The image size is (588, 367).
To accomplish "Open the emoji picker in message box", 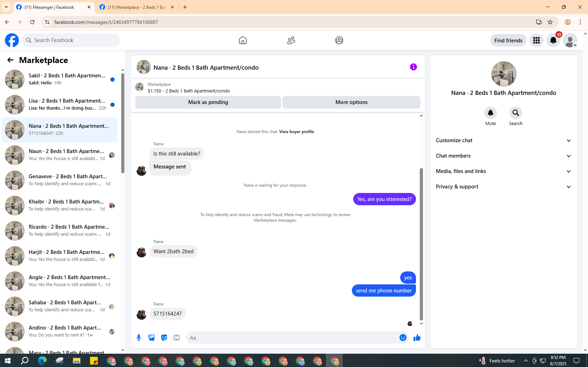I will click(403, 338).
